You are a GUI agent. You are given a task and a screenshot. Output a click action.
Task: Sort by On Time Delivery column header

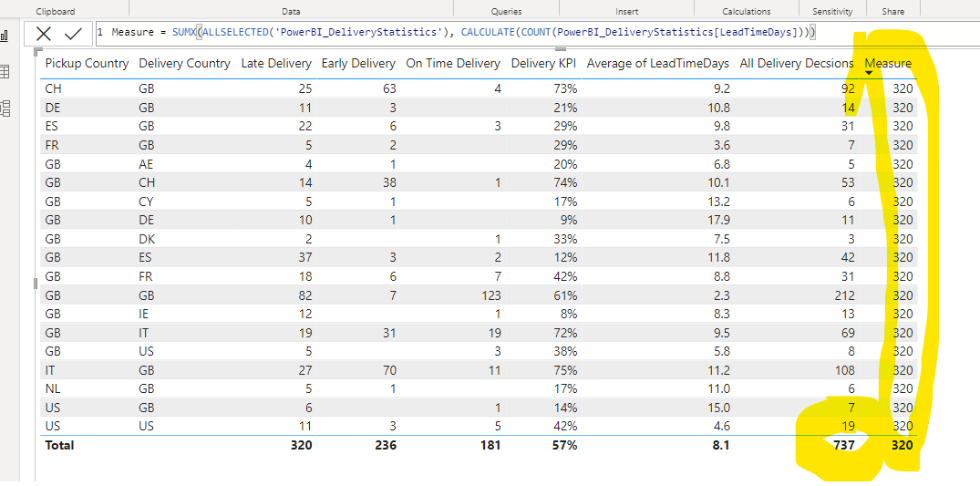[x=453, y=63]
